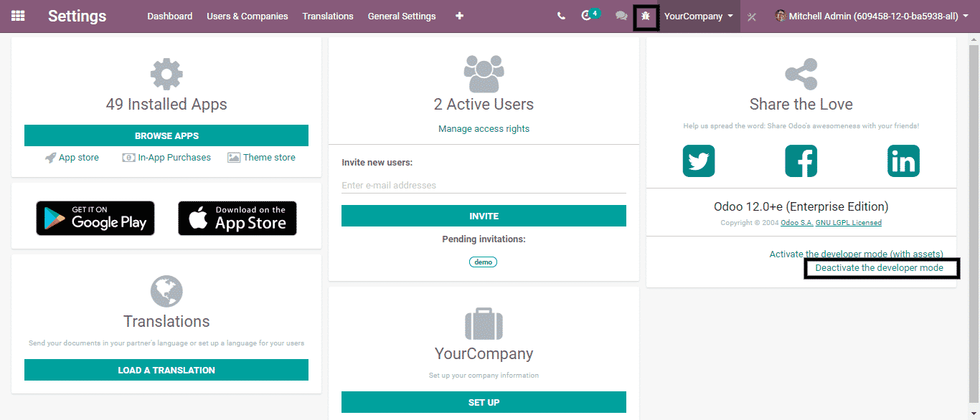
Task: Click the Get it on Google Play badge
Action: pyautogui.click(x=95, y=219)
